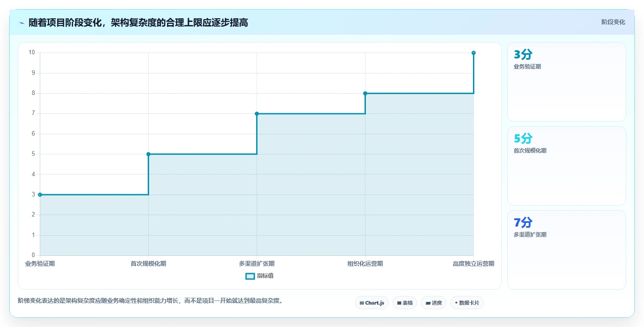Click the 指标值 legend label text

(265, 276)
